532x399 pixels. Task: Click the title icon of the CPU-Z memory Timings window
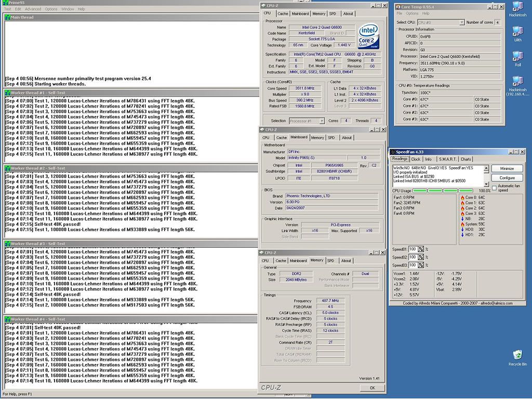tap(262, 253)
